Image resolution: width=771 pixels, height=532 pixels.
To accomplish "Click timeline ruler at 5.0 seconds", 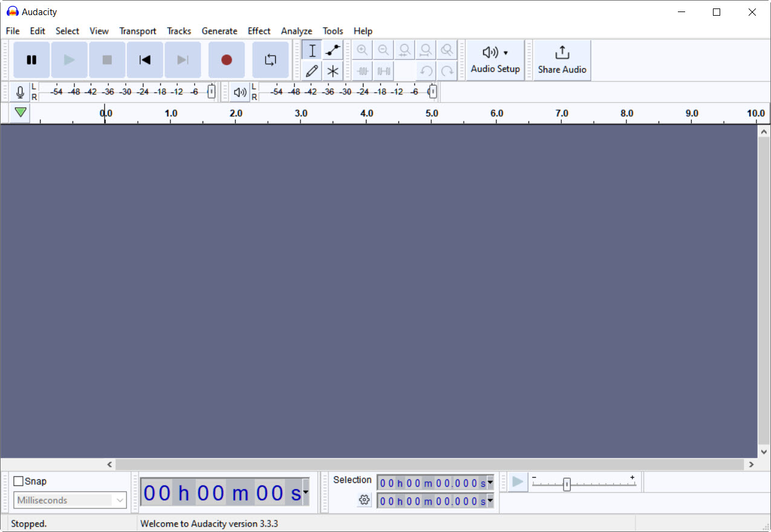I will click(x=432, y=113).
